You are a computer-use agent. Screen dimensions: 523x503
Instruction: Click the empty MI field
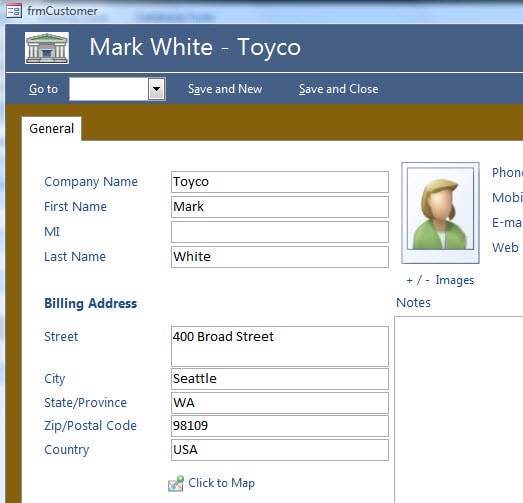(280, 232)
